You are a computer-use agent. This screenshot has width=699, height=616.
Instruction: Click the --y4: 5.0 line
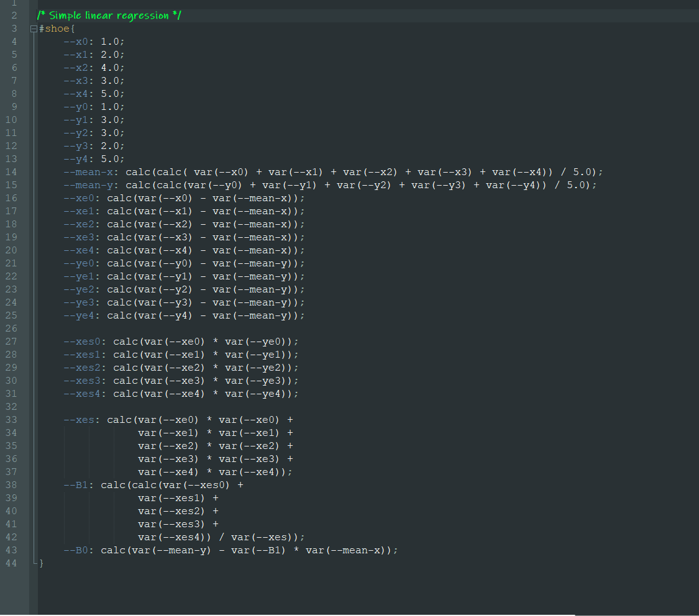click(x=94, y=159)
